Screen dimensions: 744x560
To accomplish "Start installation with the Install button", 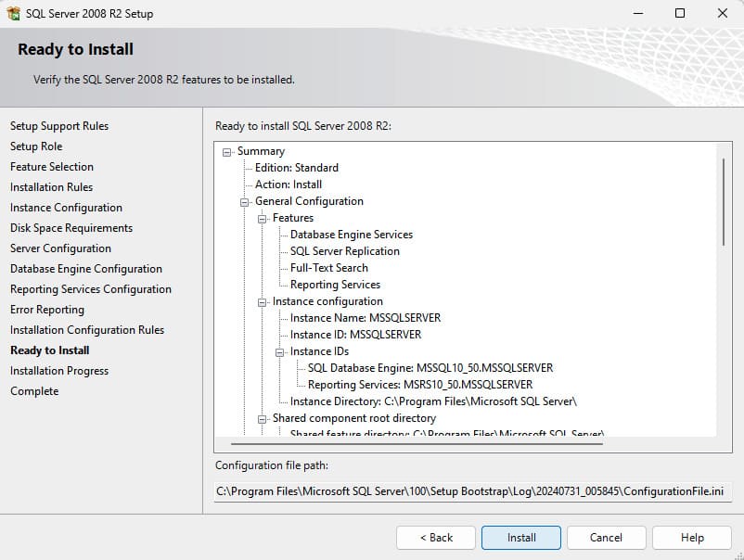I will 521,538.
